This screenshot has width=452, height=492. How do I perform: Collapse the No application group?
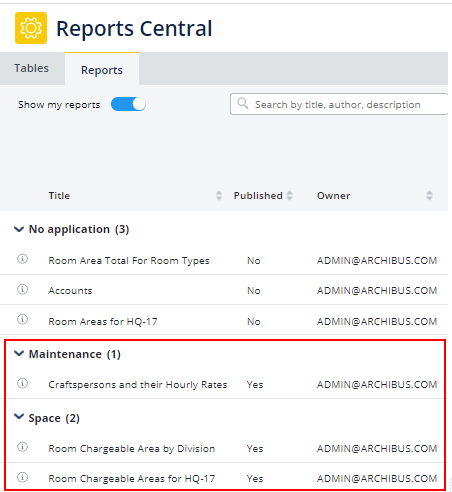coord(19,229)
